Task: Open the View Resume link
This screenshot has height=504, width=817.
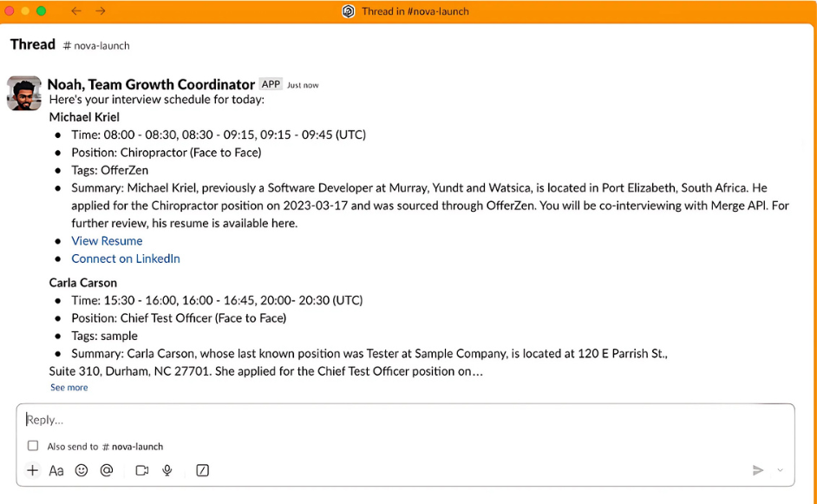Action: 107,241
